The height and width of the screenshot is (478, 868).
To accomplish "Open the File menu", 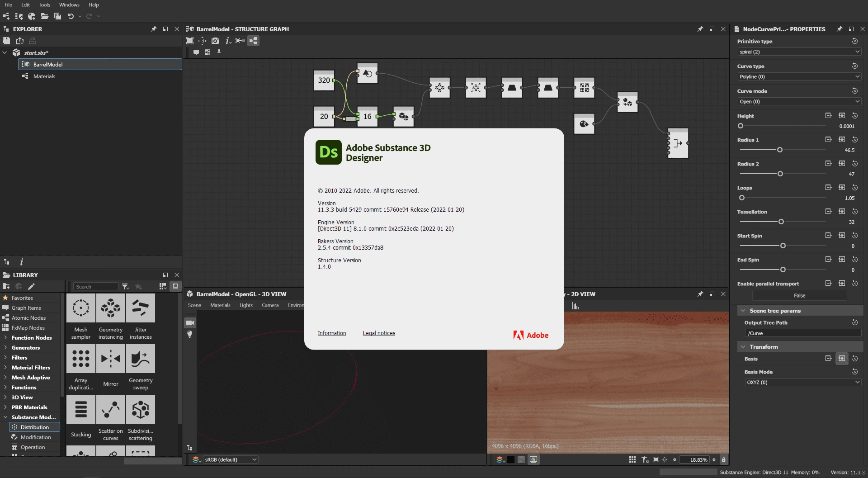I will pos(8,5).
